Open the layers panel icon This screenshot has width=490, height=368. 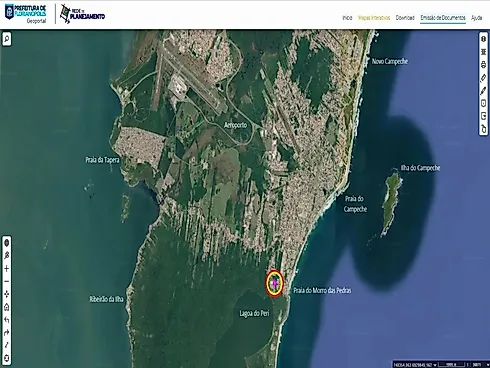pyautogui.click(x=483, y=39)
